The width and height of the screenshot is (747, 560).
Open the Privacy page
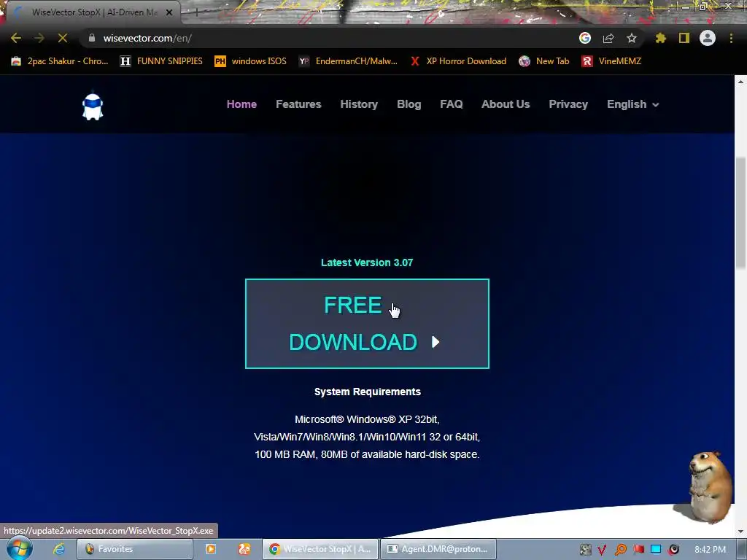[x=568, y=104]
